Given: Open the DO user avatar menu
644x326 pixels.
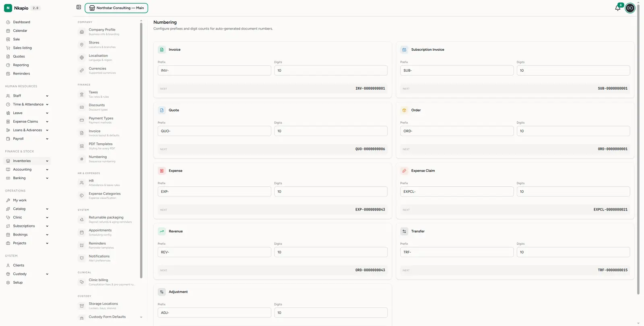Looking at the screenshot, I should pos(630,8).
